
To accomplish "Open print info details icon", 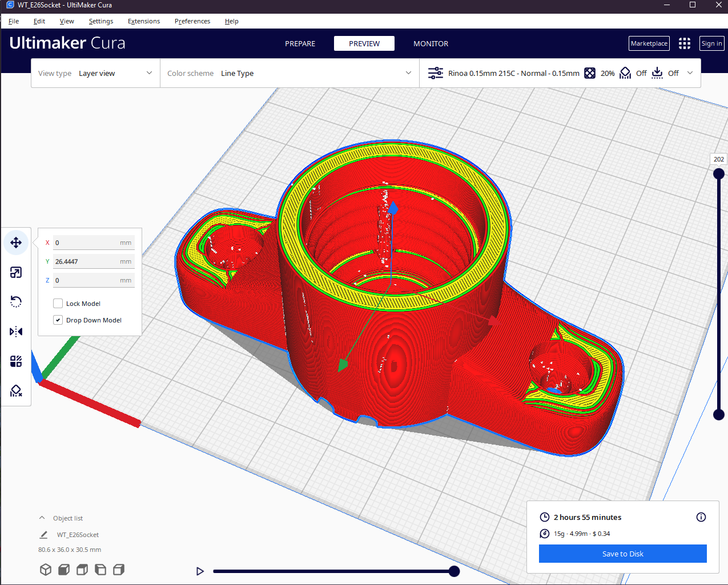I will [x=701, y=517].
